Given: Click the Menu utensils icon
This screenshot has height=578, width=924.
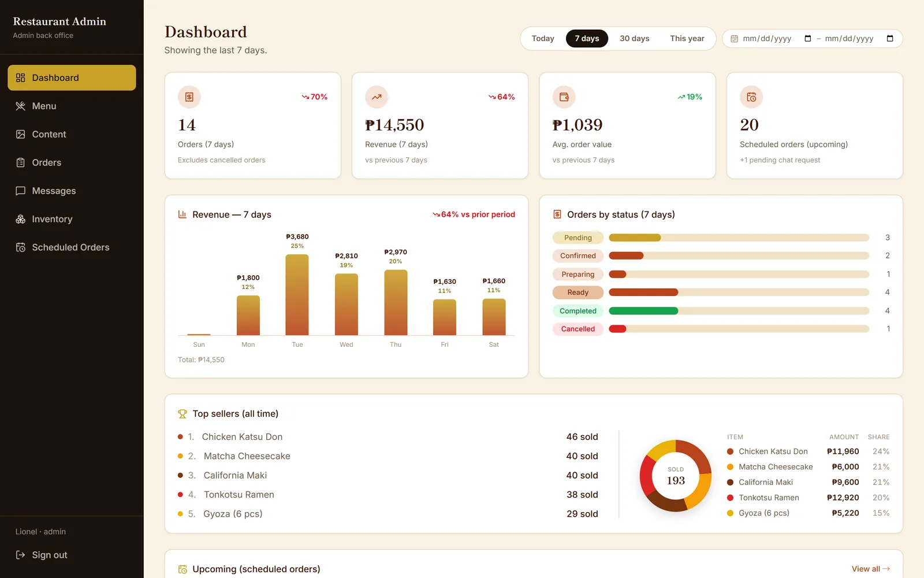Looking at the screenshot, I should 21,106.
